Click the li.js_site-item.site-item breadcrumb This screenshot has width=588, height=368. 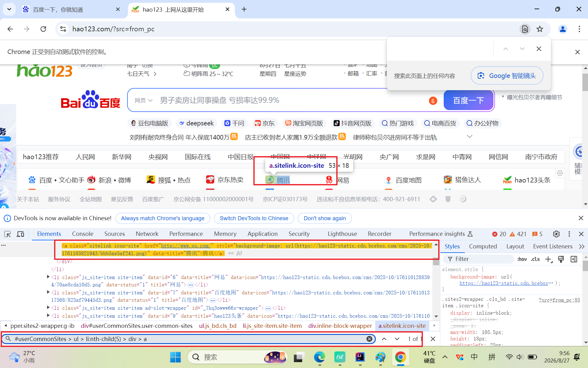272,326
